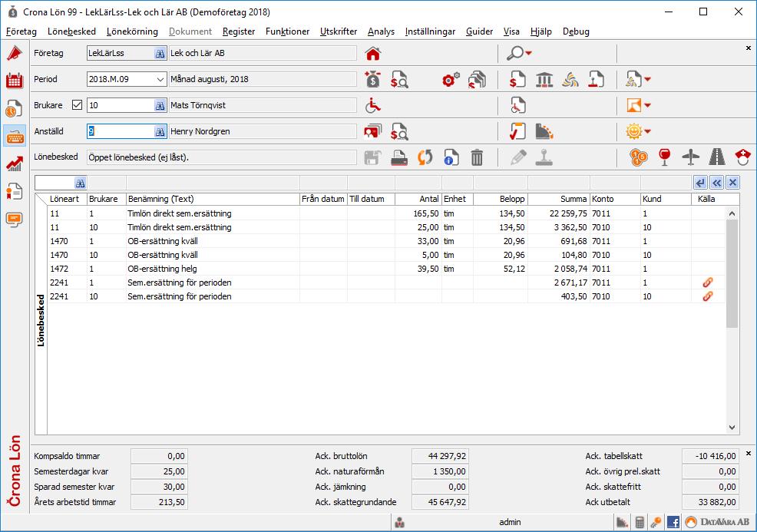
Task: Click the colorful swirl icon in Period row
Action: coord(570,80)
